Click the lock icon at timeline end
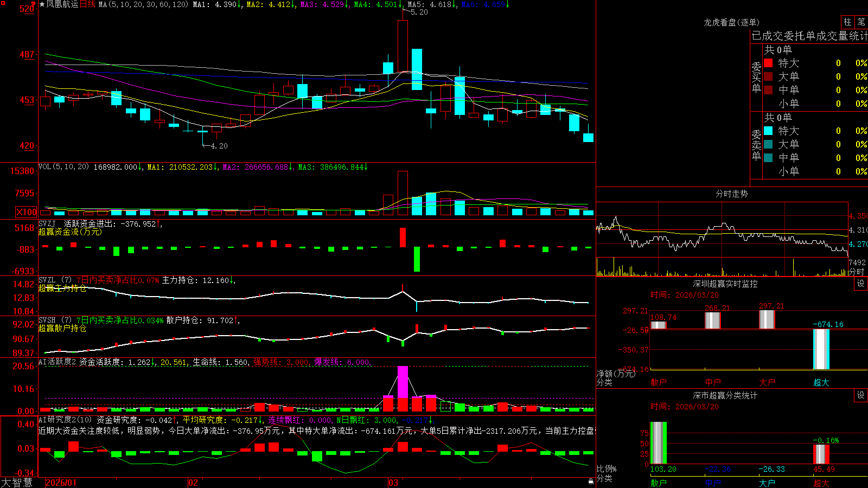Screen dimensions: 868x488 point(591,481)
